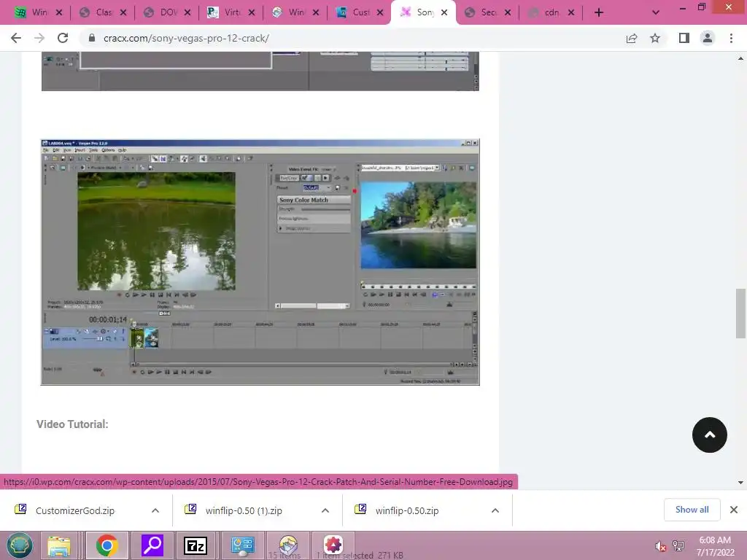This screenshot has width=747, height=560.
Task: Expand options for winflip-0.50 (1).zip
Action: click(x=325, y=510)
